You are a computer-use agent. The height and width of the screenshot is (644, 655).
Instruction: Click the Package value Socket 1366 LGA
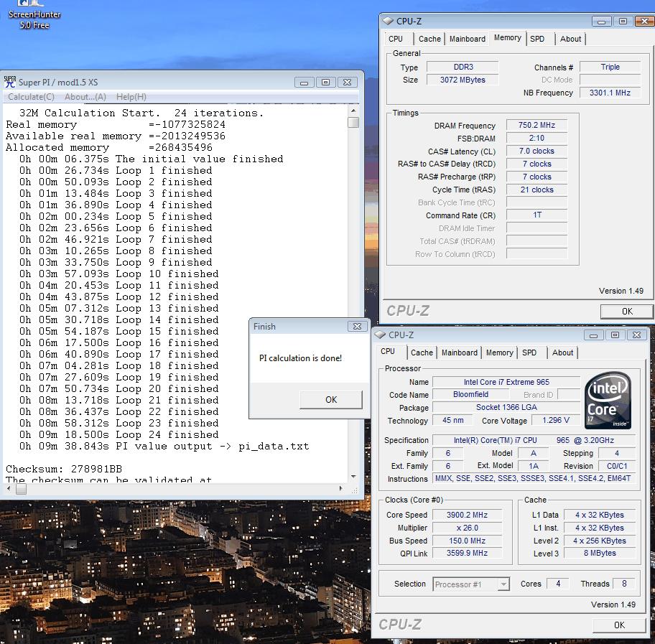pos(506,407)
